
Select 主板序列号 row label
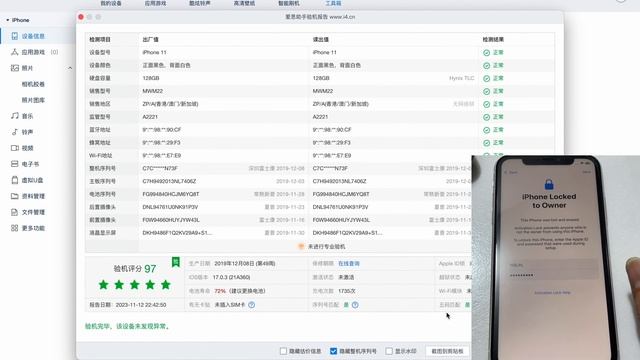click(x=102, y=181)
